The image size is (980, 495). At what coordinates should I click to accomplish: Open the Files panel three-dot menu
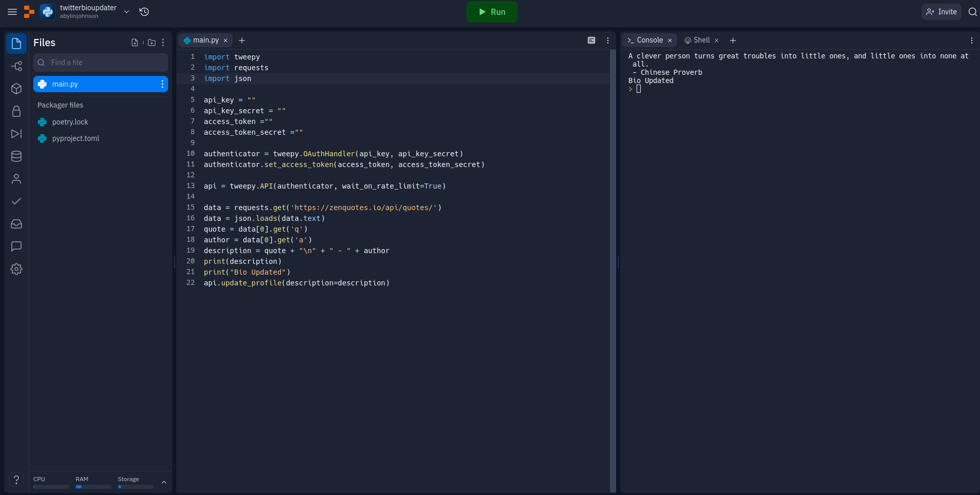coord(163,43)
